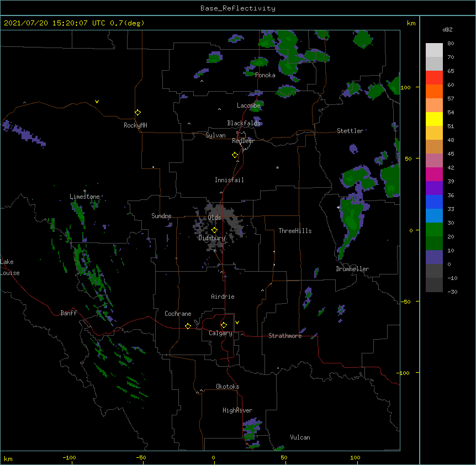Click the Didsbury map label
This screenshot has height=465, width=476.
[211, 238]
